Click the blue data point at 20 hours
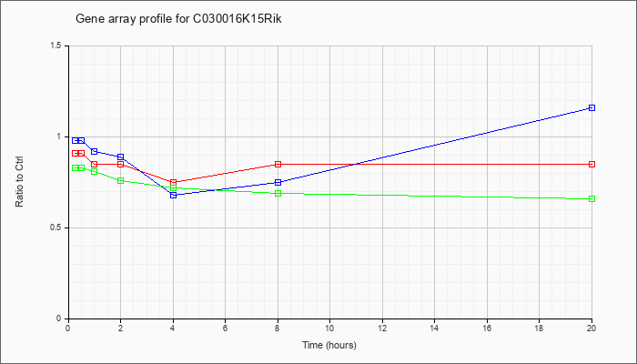The height and width of the screenshot is (364, 637). tap(591, 107)
